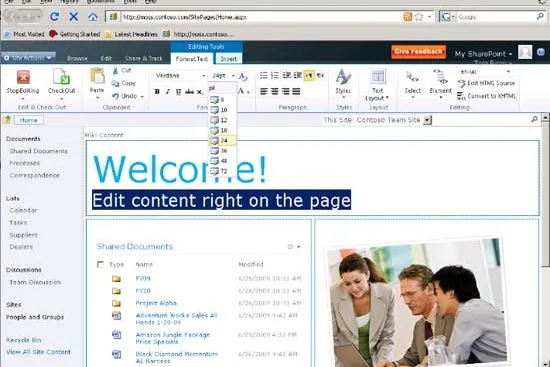
Task: Justify the paragraph
Action: click(x=296, y=92)
